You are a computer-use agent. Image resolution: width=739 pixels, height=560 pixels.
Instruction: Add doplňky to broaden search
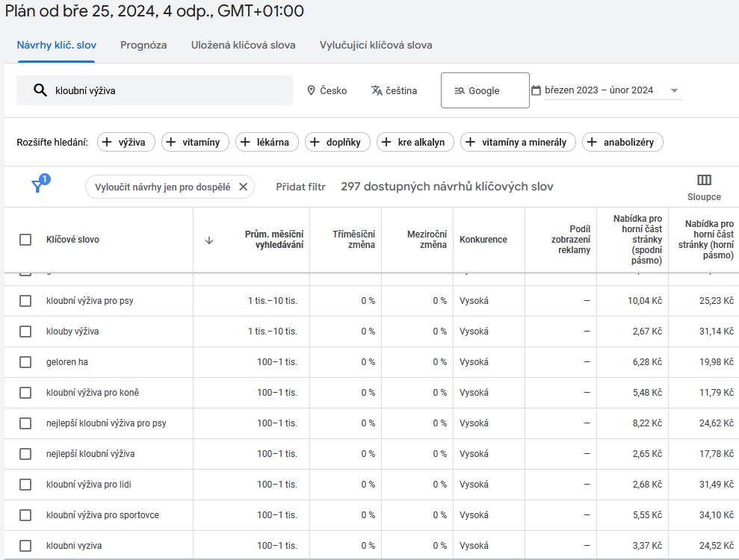click(338, 142)
